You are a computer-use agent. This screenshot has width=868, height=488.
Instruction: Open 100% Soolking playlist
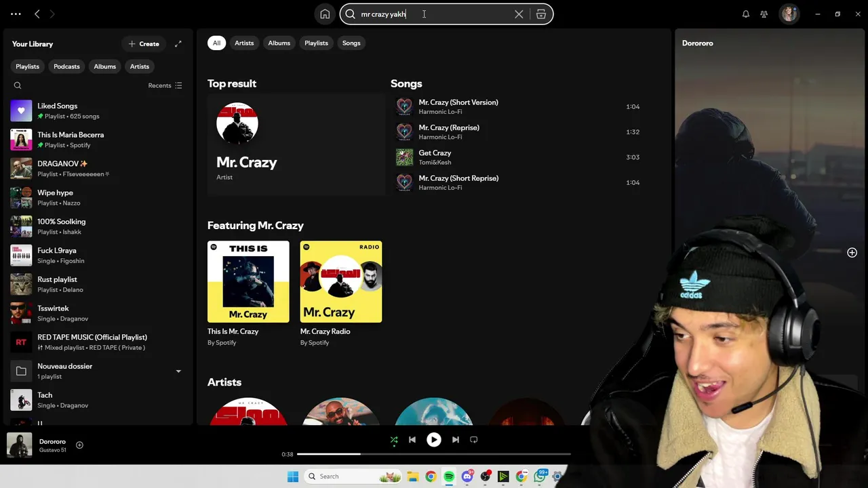(98, 226)
